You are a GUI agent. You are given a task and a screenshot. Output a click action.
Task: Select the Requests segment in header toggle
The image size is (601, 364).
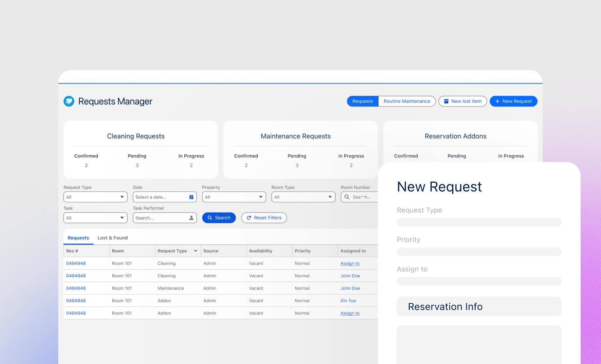tap(362, 101)
